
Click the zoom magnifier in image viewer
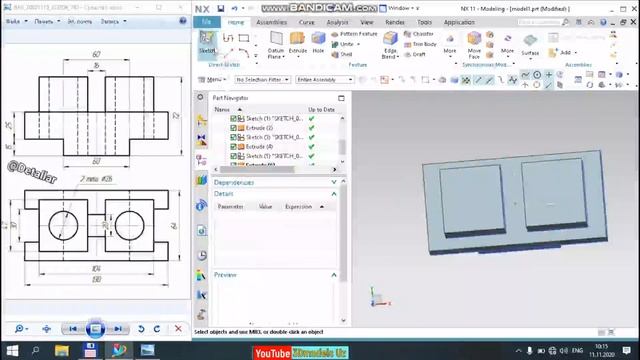click(19, 329)
